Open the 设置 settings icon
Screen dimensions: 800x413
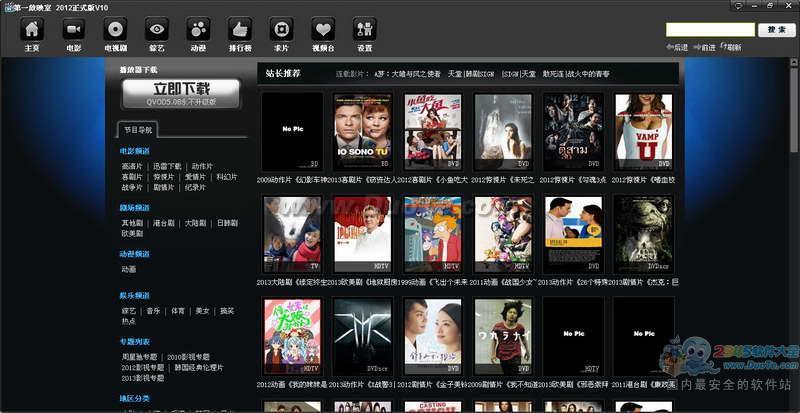(x=365, y=29)
